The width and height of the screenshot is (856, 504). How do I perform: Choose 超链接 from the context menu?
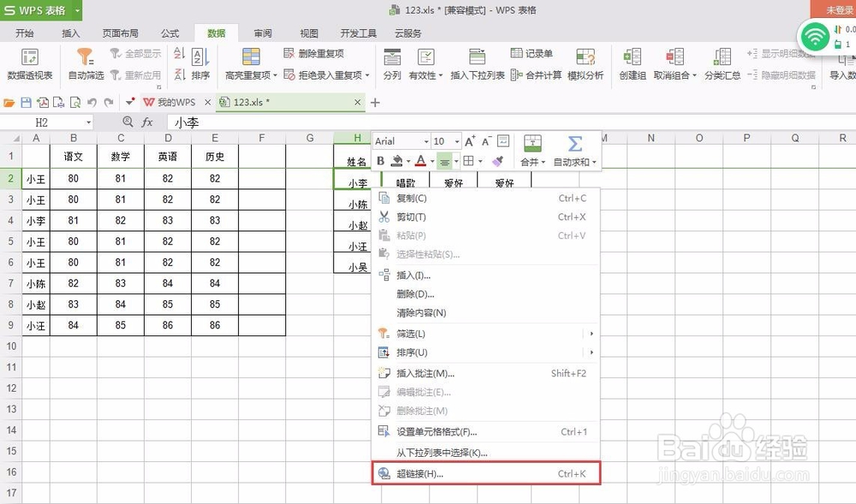pos(419,473)
